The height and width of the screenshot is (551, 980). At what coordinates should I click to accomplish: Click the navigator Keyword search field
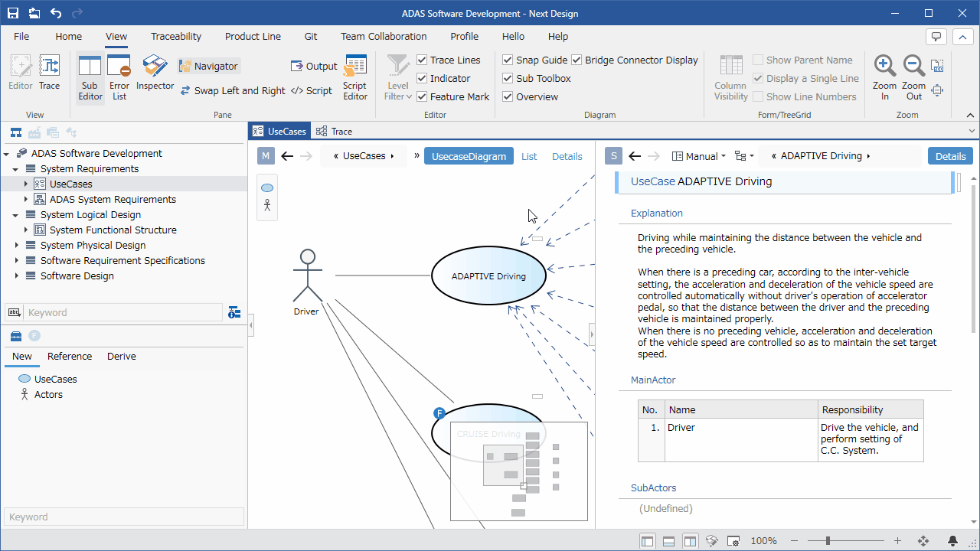(x=124, y=312)
